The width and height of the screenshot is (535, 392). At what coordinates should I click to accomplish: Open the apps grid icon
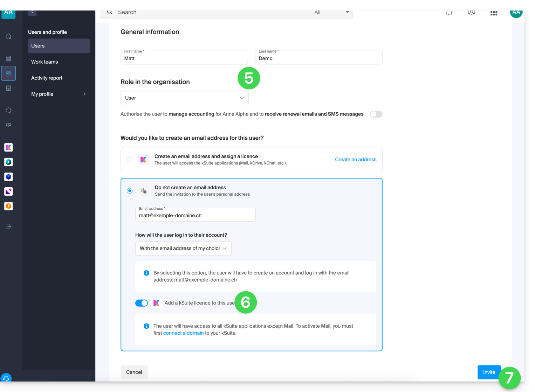tap(494, 13)
